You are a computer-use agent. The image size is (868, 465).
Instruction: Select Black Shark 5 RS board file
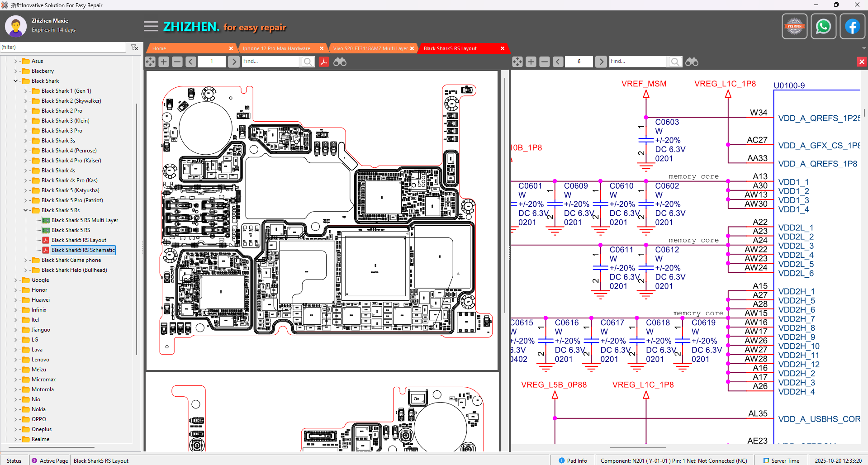point(71,230)
